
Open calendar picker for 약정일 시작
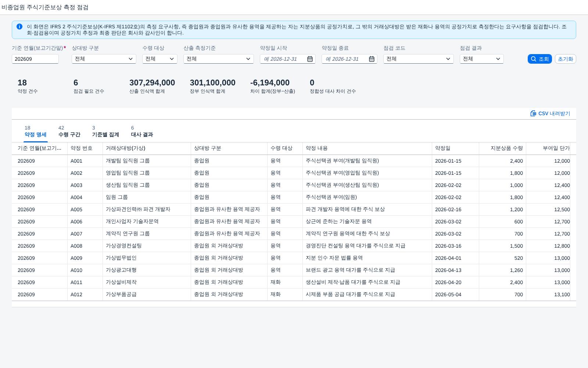point(310,59)
